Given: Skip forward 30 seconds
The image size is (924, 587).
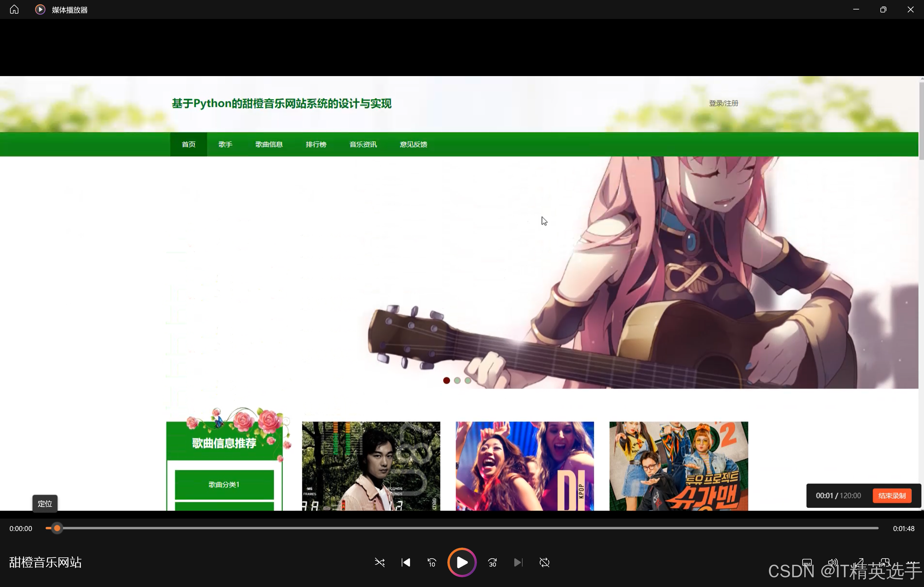Looking at the screenshot, I should pos(492,562).
